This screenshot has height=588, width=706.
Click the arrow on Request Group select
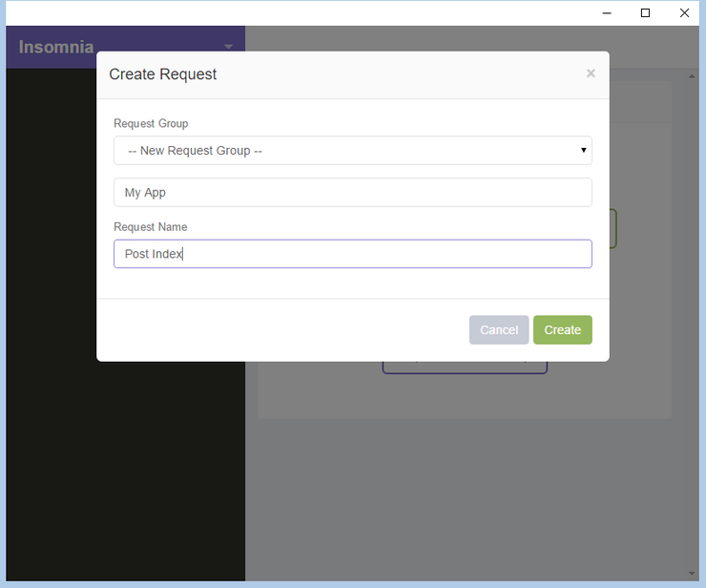583,151
